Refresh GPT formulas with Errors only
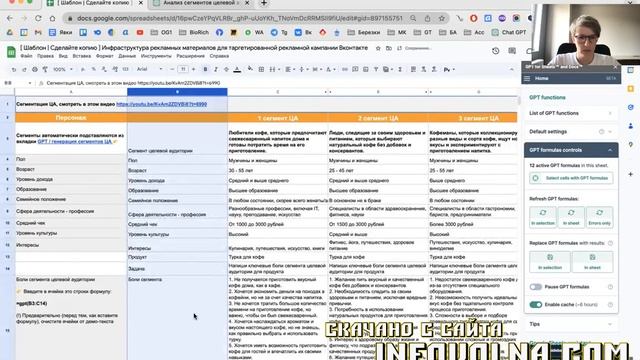Image resolution: width=640 pixels, height=360 pixels. (x=600, y=217)
